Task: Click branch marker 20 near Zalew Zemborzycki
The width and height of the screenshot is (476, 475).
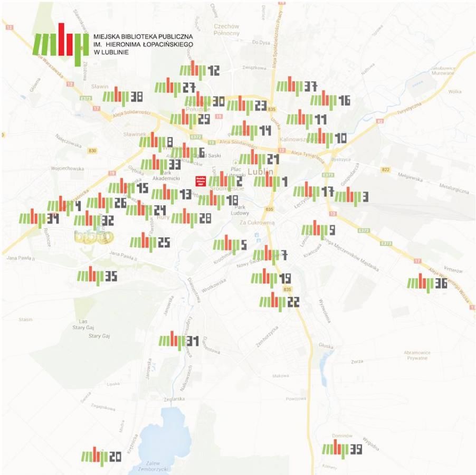Action: 101,456
